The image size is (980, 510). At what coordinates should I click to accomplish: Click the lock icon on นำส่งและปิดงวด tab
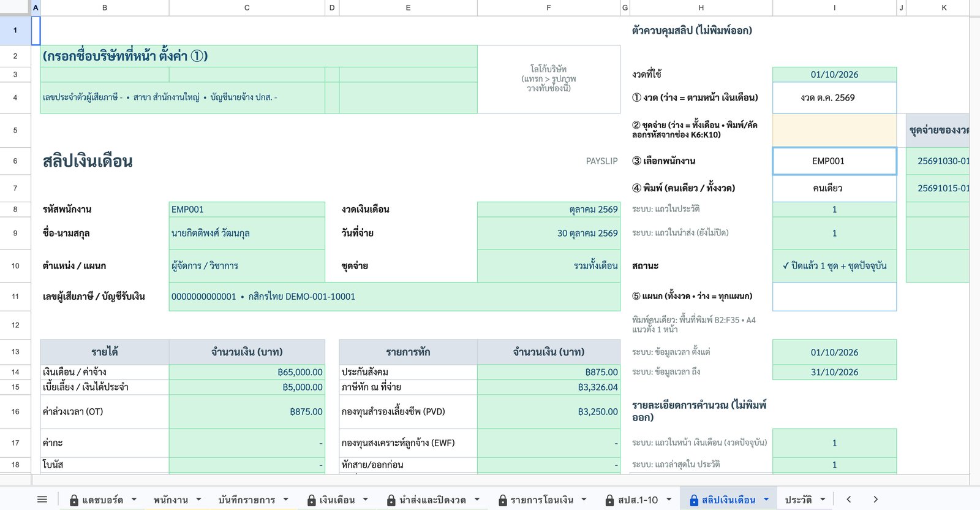[x=391, y=500]
